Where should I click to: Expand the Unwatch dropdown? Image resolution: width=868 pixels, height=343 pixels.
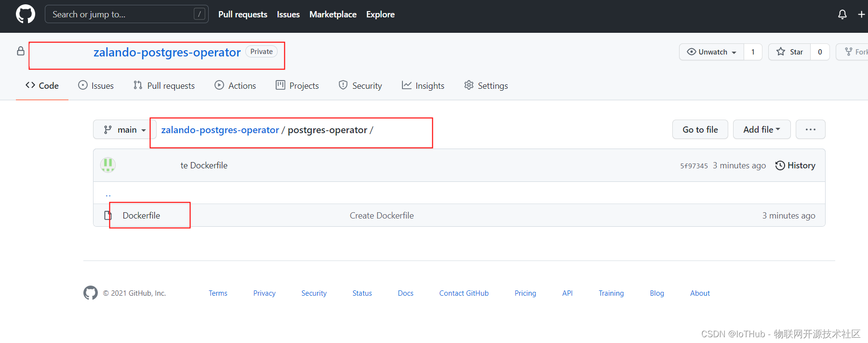coord(711,52)
